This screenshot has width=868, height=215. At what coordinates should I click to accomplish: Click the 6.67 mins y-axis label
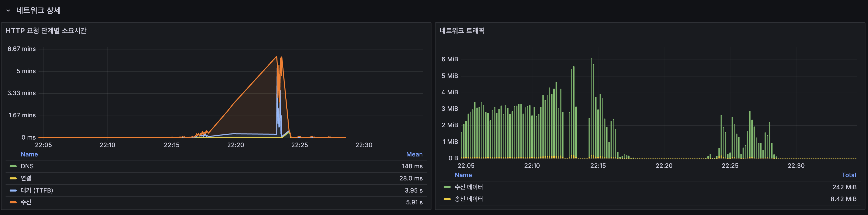tap(21, 49)
